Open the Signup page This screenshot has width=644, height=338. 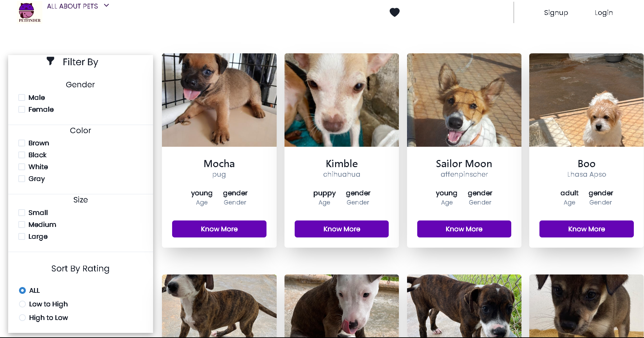pos(556,12)
